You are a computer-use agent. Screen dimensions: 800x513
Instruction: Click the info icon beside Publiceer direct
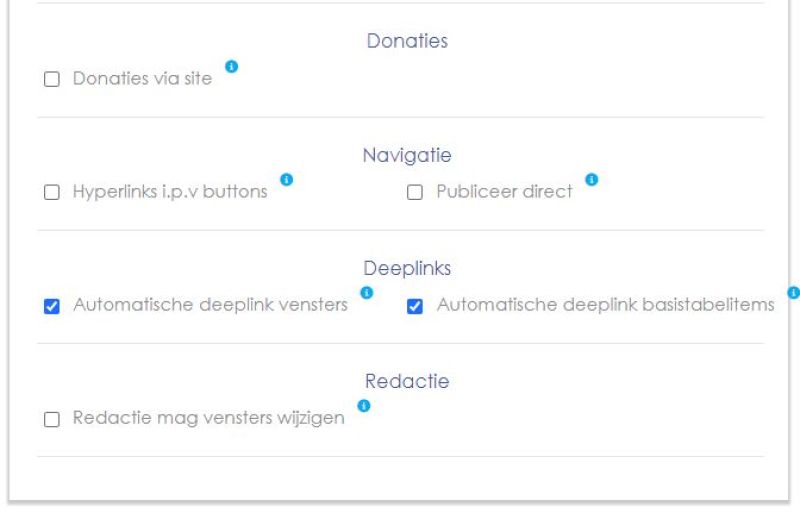point(591,180)
